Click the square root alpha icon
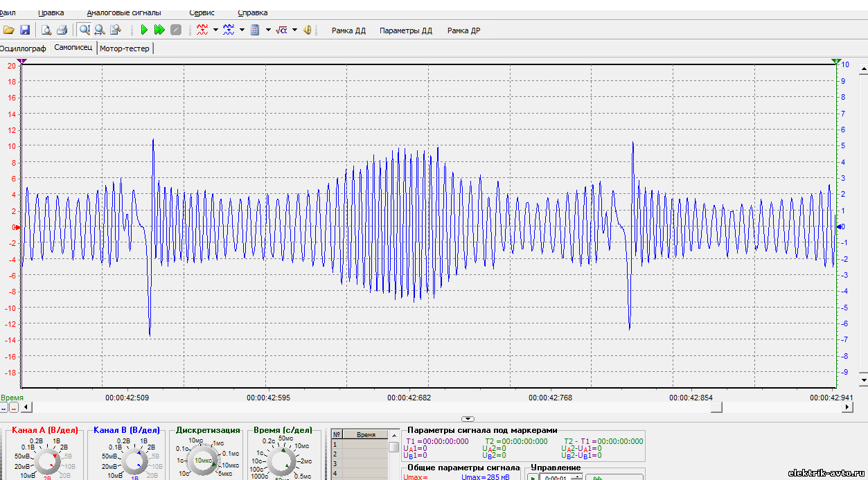868x480 pixels. coord(281,30)
